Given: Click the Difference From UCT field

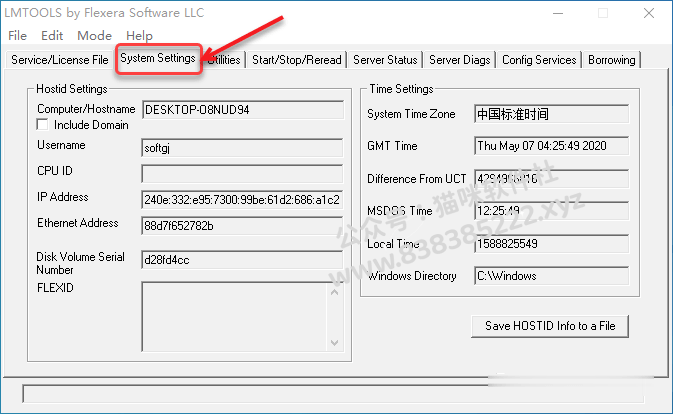Looking at the screenshot, I should click(552, 178).
